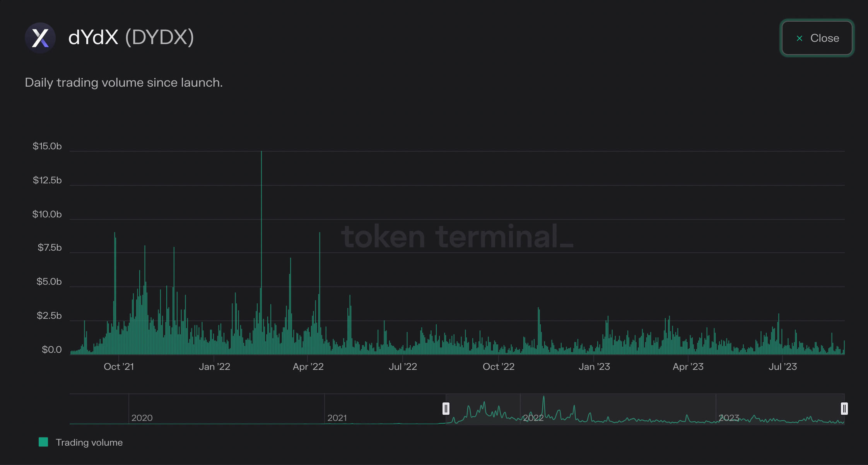
Task: Click the 2022 marker in the navigator
Action: (533, 418)
